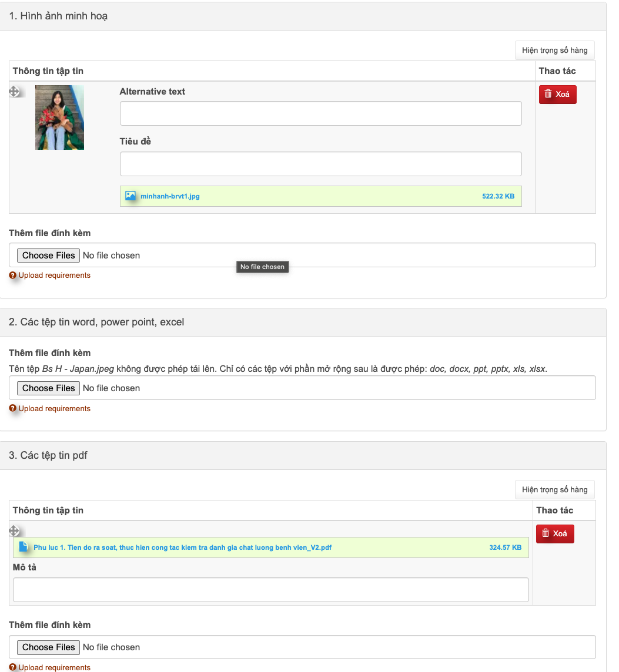Click image file icon next to minhanh-brvt1.jpg
This screenshot has height=672, width=619.
131,196
